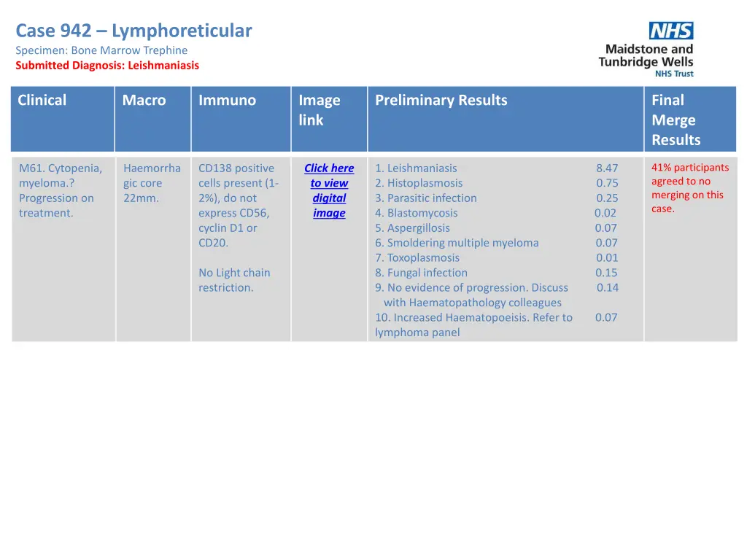Click the score '0.01' for Toxoplasmosis
The width and height of the screenshot is (747, 560).
(x=607, y=257)
